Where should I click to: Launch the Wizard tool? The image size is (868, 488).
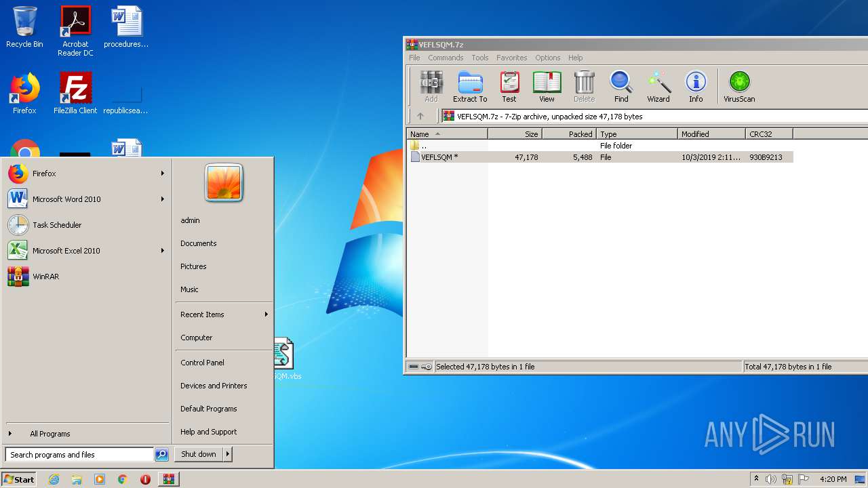click(x=658, y=87)
